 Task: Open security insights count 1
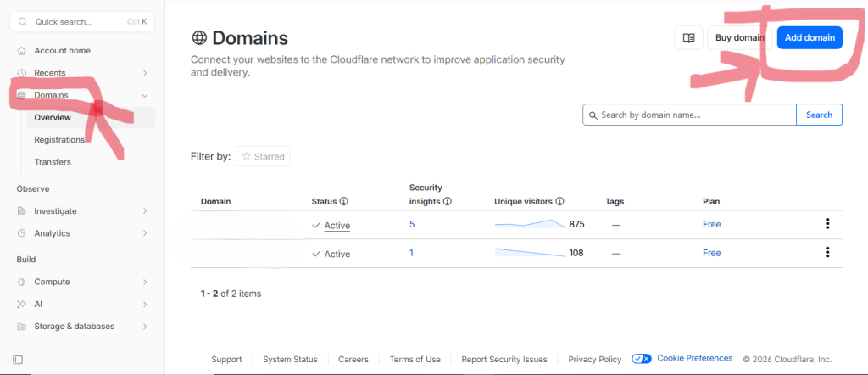click(x=411, y=253)
